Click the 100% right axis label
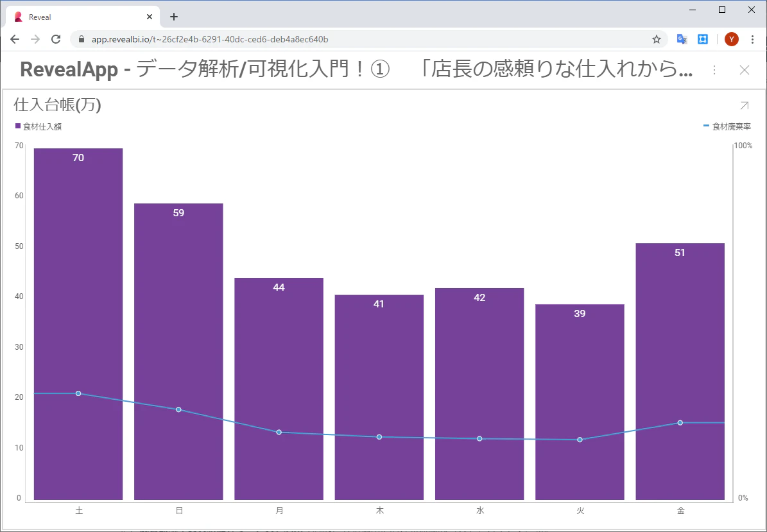 point(743,146)
